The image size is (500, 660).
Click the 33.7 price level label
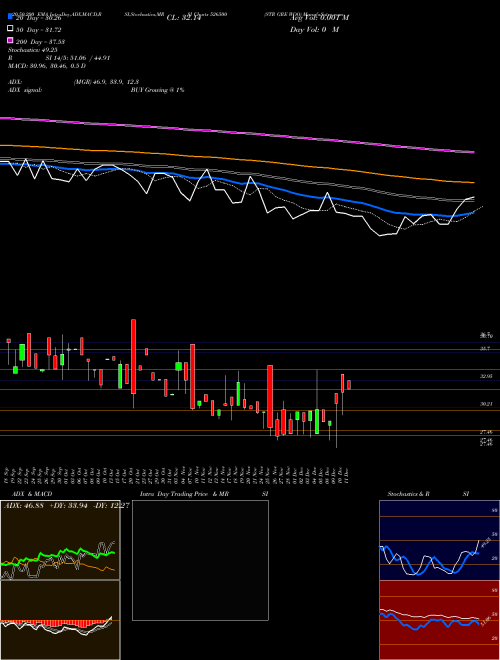485,349
